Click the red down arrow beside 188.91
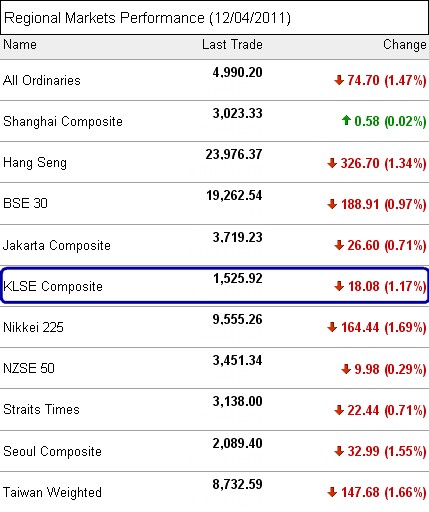The height and width of the screenshot is (512, 429). click(x=332, y=204)
